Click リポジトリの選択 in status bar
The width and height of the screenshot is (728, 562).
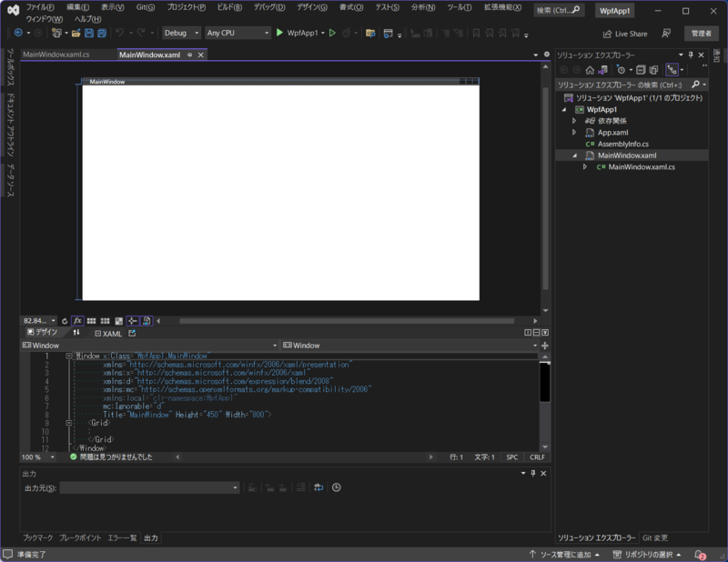point(647,555)
